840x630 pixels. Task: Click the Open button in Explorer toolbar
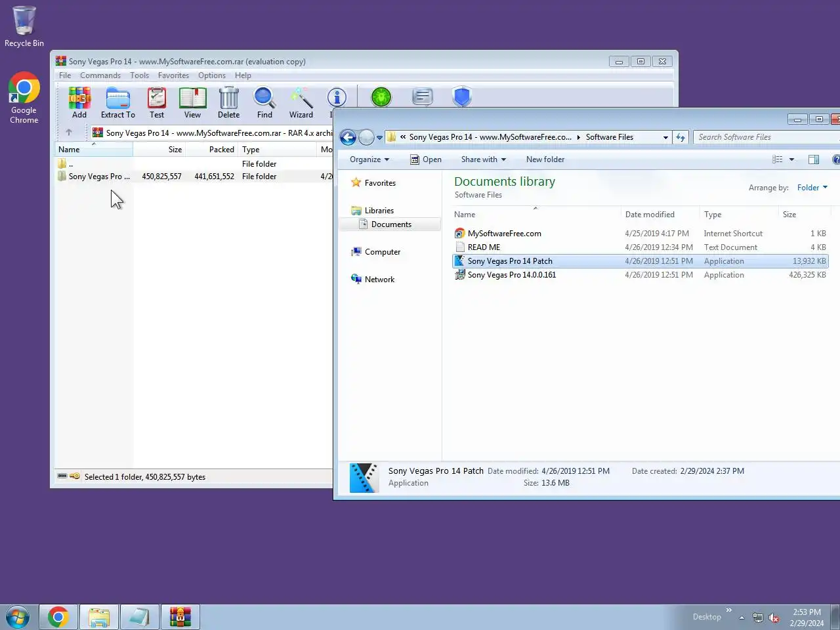point(425,159)
